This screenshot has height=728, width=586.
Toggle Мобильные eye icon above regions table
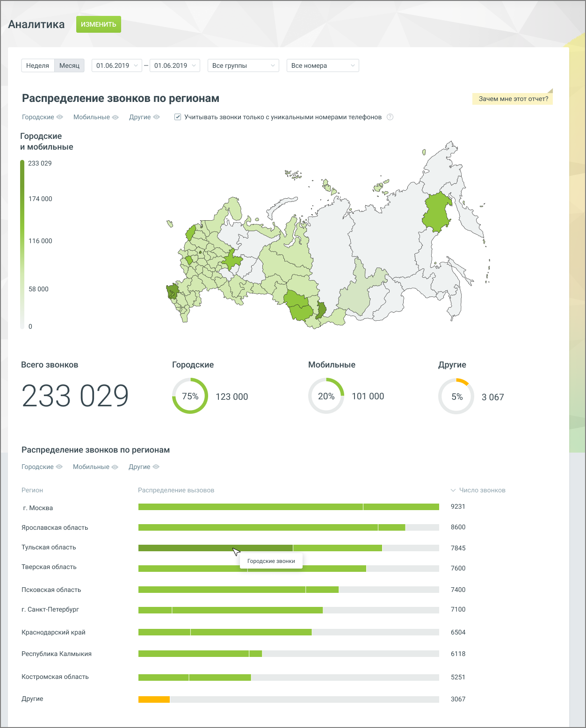click(x=115, y=467)
